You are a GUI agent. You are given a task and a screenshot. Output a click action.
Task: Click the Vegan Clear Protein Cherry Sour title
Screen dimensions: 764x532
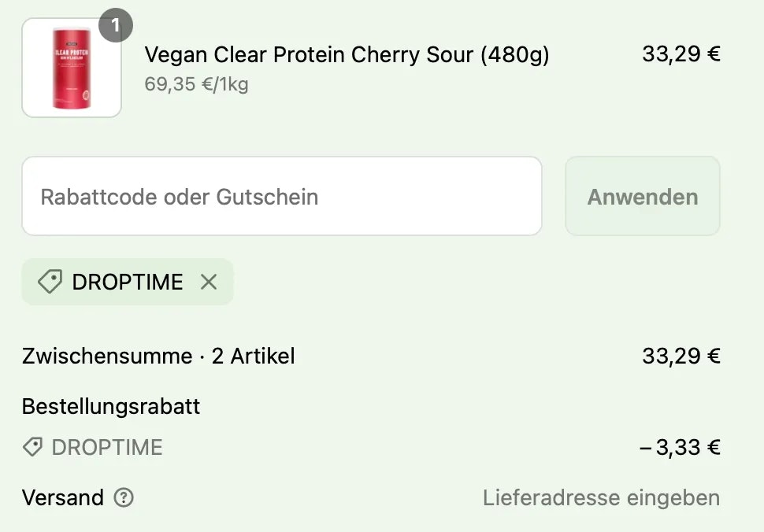347,54
